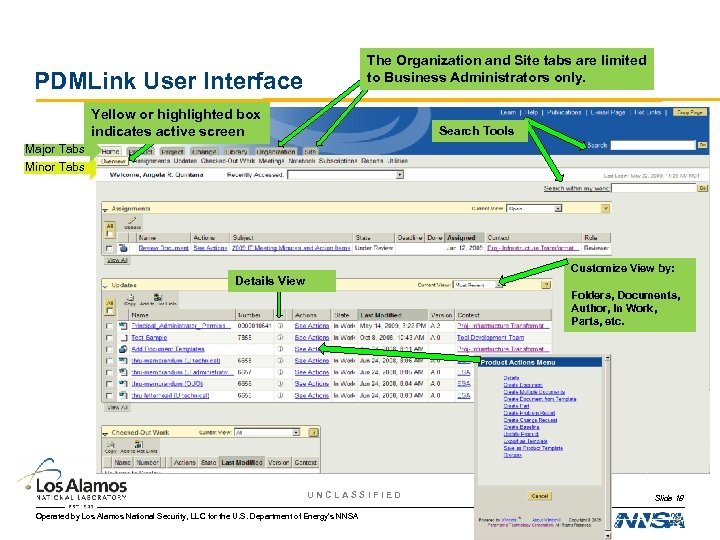Click the Search within my work field
The image size is (720, 540).
point(654,188)
